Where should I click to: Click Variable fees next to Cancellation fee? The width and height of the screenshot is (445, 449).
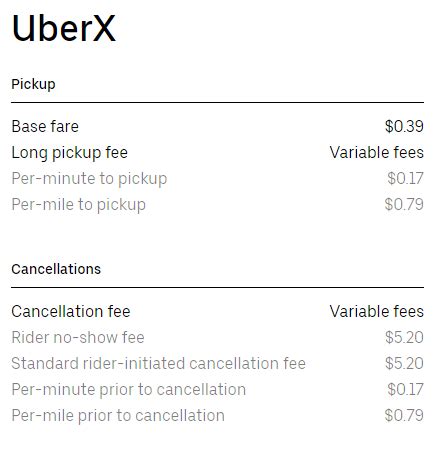[x=377, y=311]
